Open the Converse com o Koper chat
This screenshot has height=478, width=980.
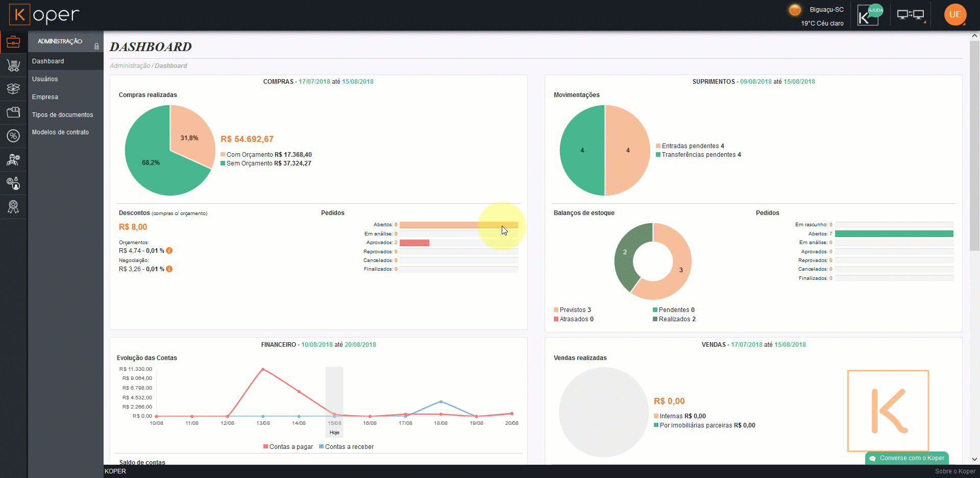[907, 458]
